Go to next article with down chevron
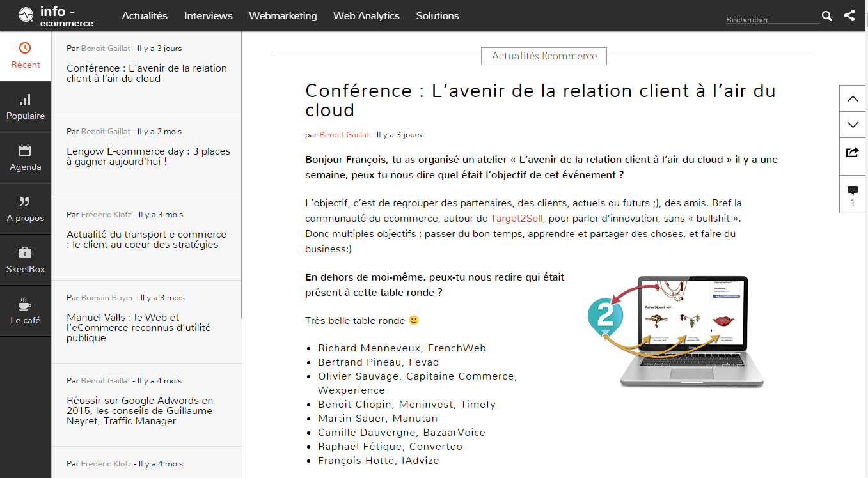Screen dimensions: 868x478 point(853,125)
